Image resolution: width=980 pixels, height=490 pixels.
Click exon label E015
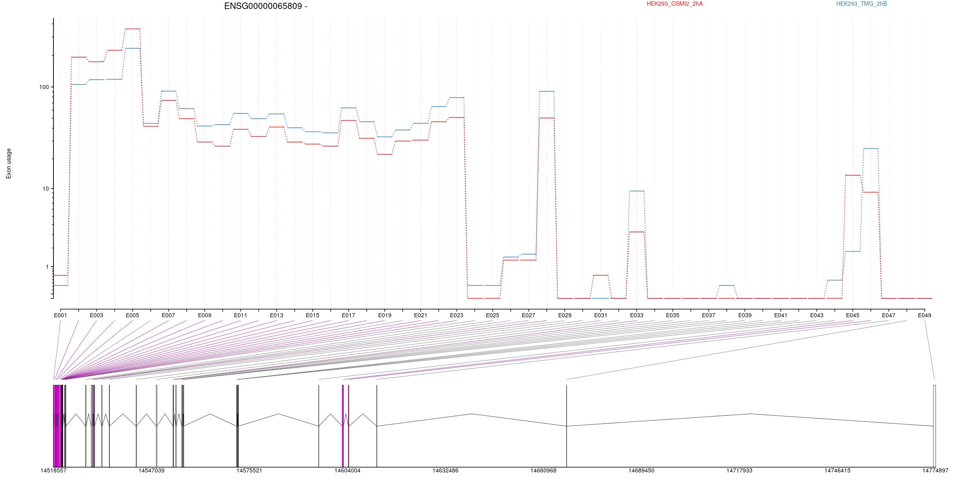point(312,315)
